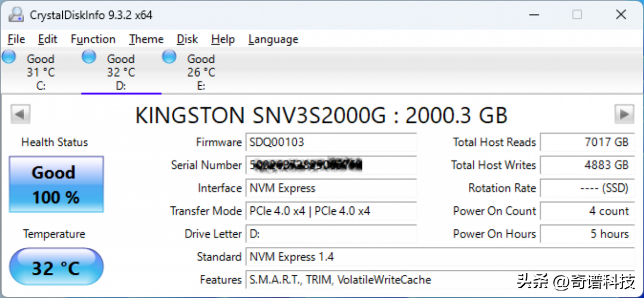Open the Language menu

pyautogui.click(x=273, y=39)
